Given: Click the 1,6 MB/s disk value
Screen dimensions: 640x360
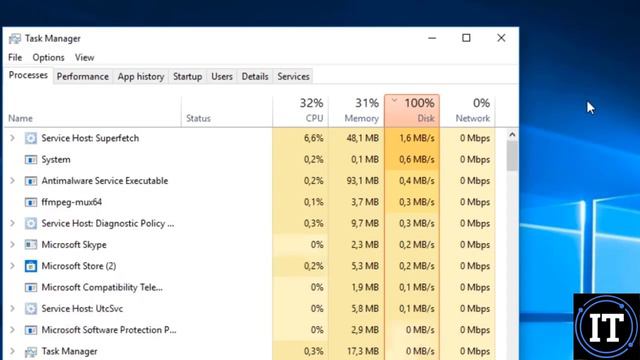Looking at the screenshot, I should (x=417, y=138).
